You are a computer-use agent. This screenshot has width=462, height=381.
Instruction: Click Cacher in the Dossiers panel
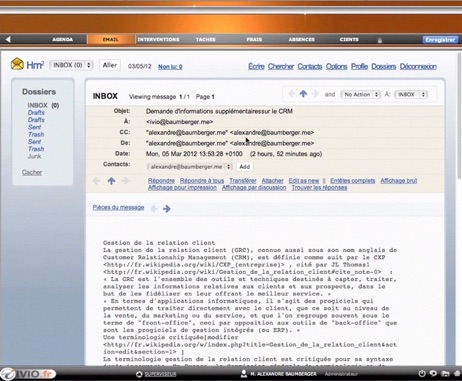32,172
